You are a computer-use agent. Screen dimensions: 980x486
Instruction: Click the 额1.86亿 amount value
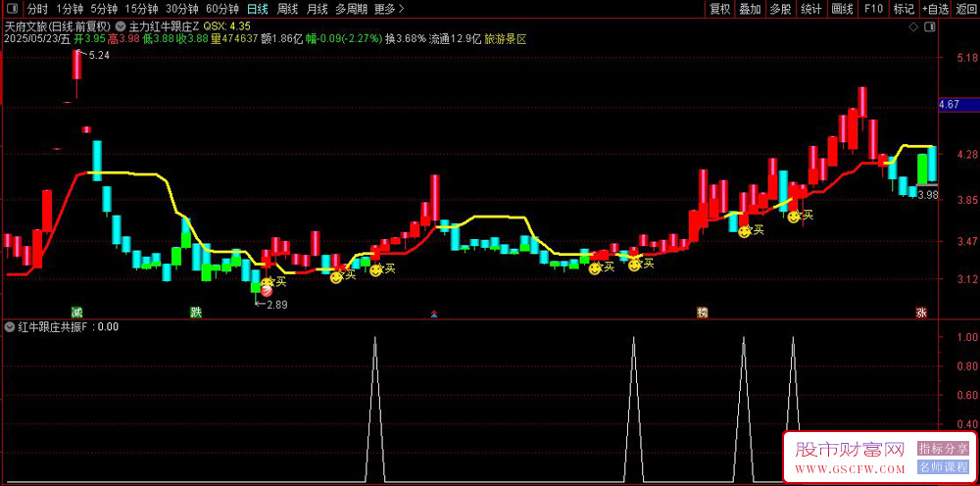[282, 39]
